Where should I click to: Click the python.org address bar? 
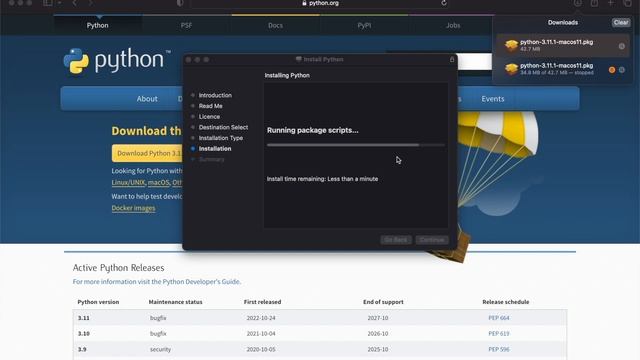tap(320, 3)
